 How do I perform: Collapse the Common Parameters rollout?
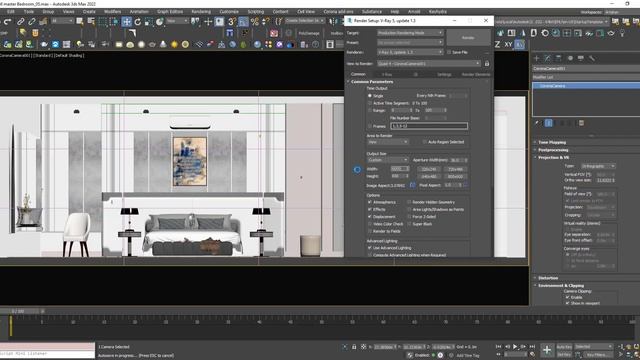pyautogui.click(x=372, y=82)
